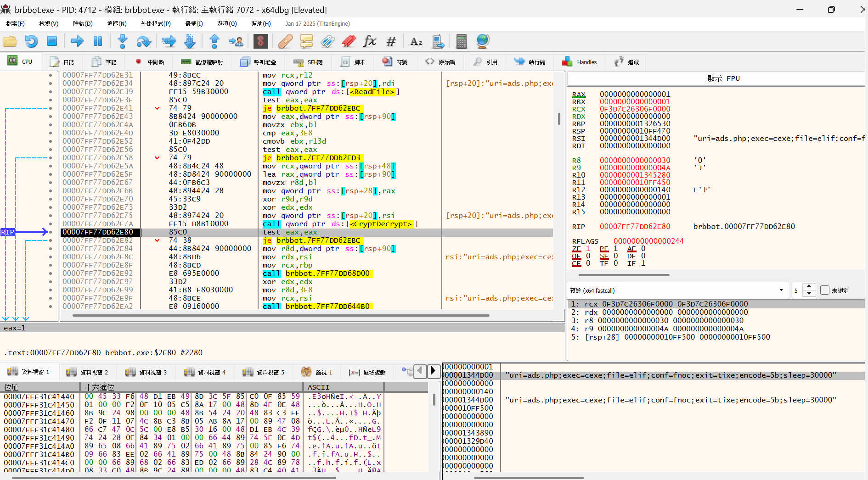This screenshot has height=480, width=868.
Task: Switch to the 中斷點 tab
Action: point(150,62)
